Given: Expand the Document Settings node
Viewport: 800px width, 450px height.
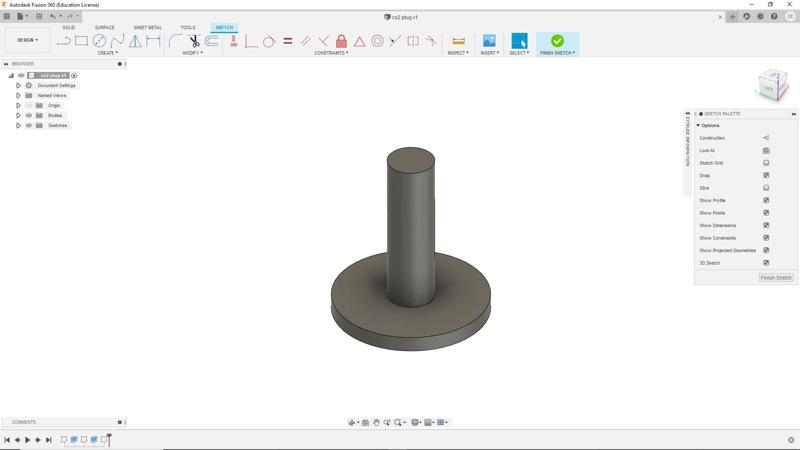Looking at the screenshot, I should tap(18, 85).
